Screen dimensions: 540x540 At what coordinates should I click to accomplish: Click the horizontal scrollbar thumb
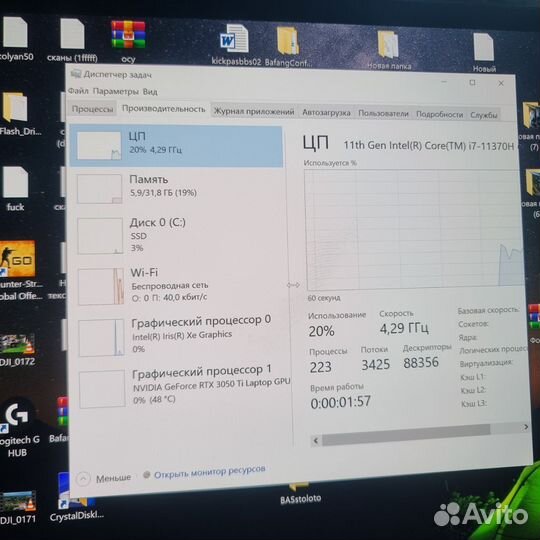(x=405, y=435)
